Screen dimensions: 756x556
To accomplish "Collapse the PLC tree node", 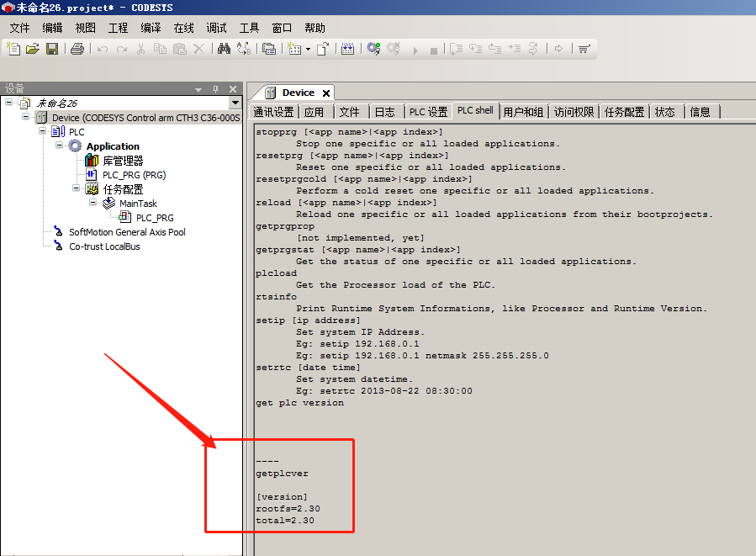I will 42,130.
